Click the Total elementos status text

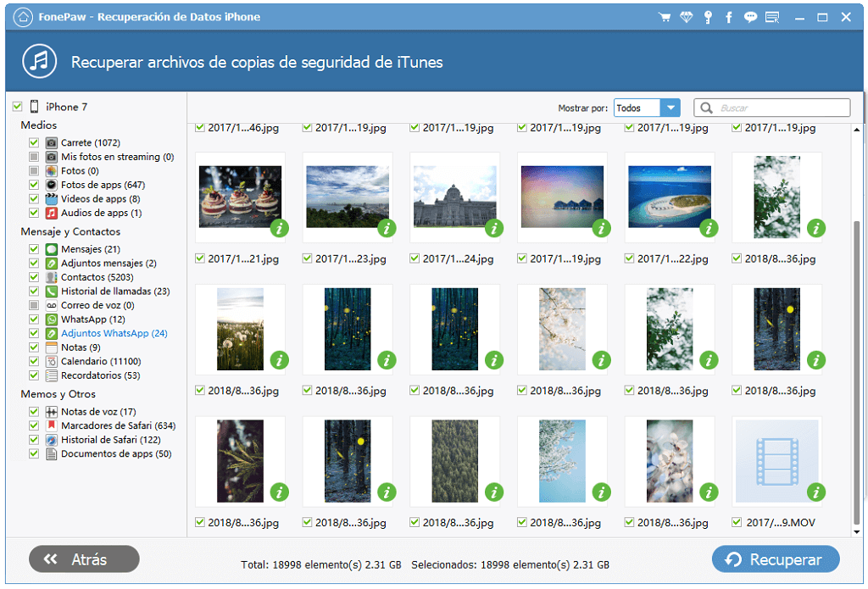tap(321, 564)
